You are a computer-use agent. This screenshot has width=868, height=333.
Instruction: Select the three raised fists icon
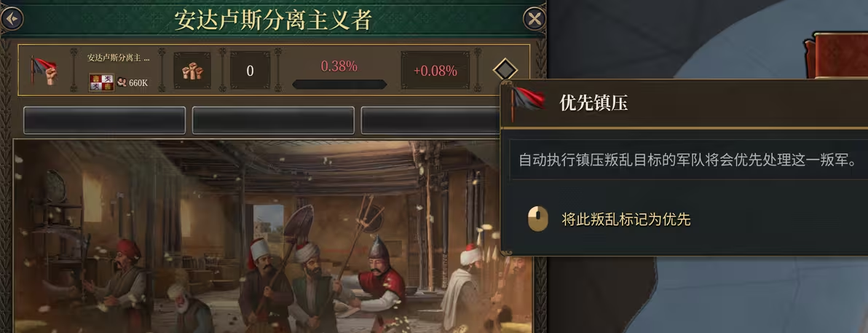point(192,71)
